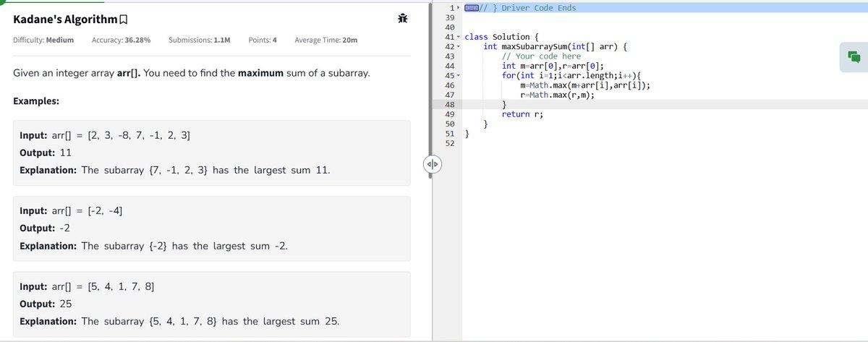This screenshot has height=342, width=868.
Task: Click the problem statement sentence
Action: pyautogui.click(x=192, y=74)
